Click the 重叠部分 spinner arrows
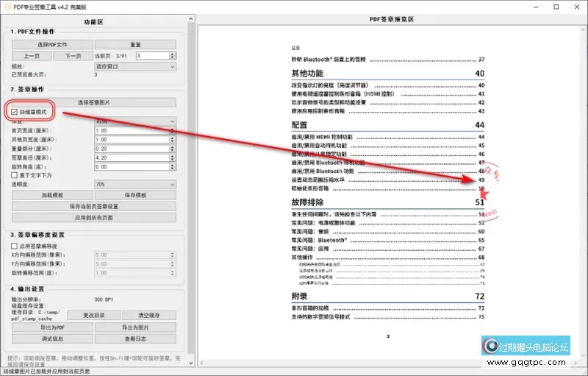This screenshot has width=588, height=376. 173,149
